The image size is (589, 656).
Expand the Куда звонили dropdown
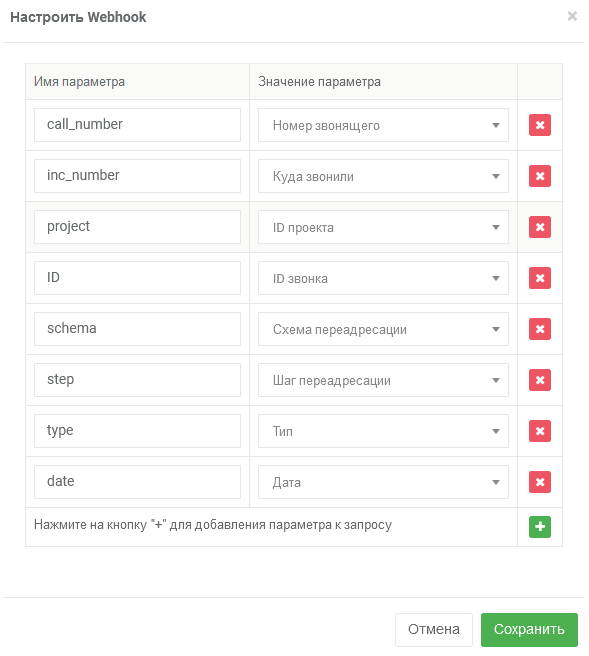(x=383, y=176)
